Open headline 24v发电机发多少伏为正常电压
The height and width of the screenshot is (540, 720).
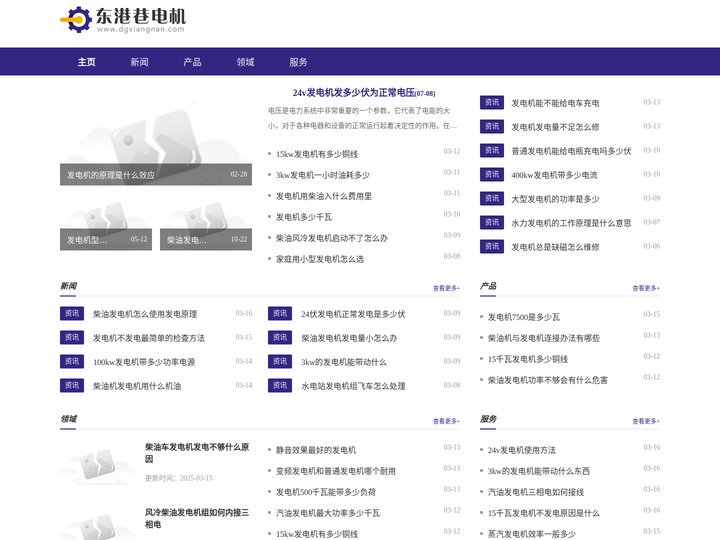coord(354,93)
